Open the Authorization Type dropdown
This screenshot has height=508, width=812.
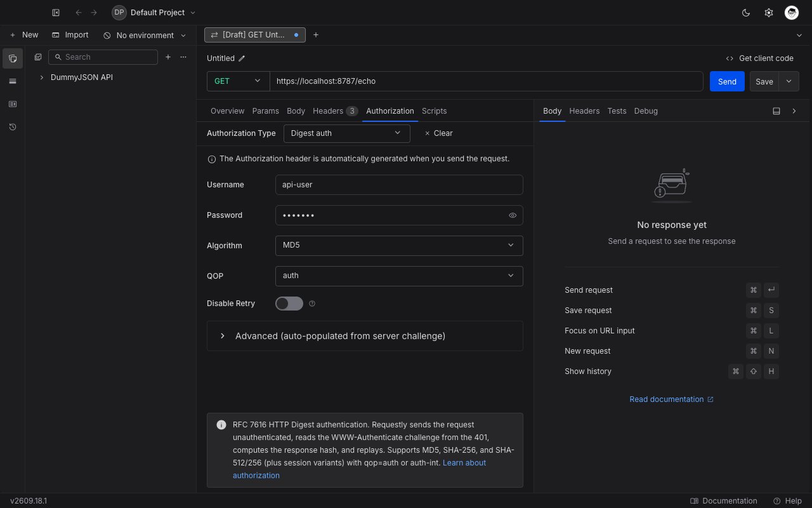click(346, 133)
